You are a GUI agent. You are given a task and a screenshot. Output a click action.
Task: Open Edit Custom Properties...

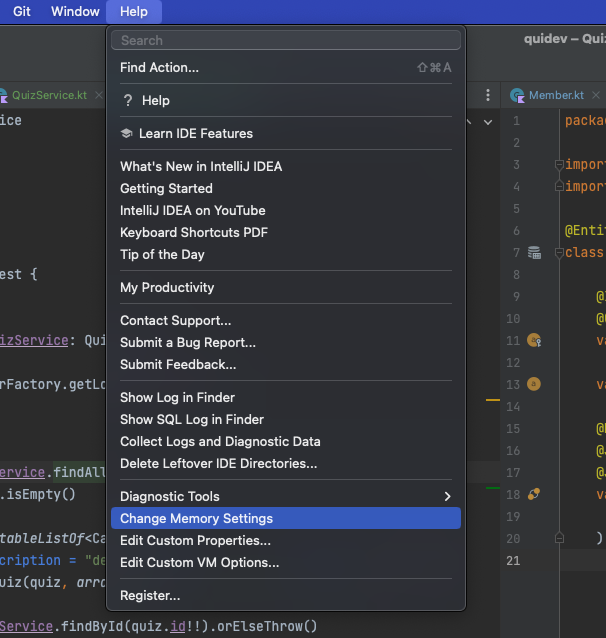(x=286, y=540)
